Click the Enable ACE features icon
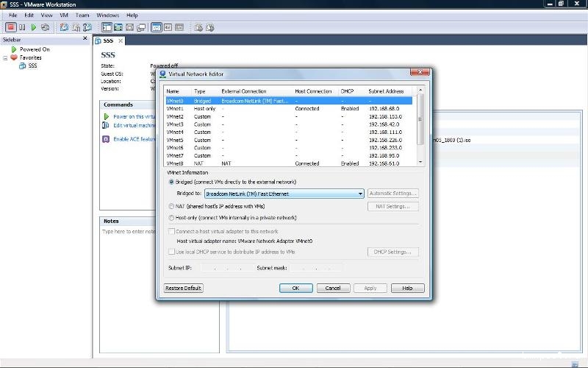Screen dimensions: 588x368 pos(107,138)
